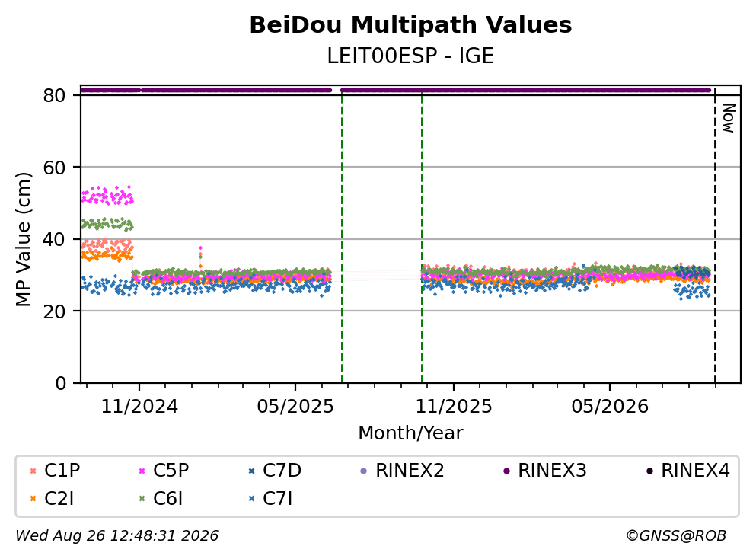Click the Month/Year axis title
This screenshot has height=559, width=756.
[x=410, y=433]
